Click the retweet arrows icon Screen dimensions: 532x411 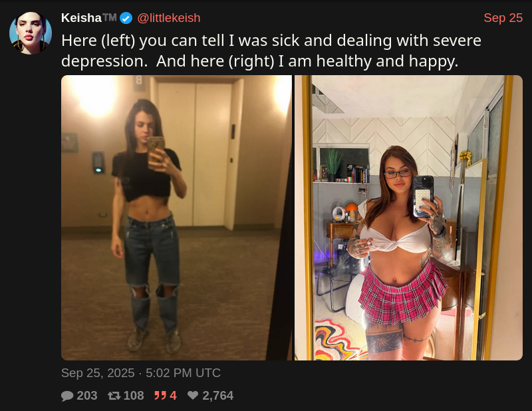114,396
